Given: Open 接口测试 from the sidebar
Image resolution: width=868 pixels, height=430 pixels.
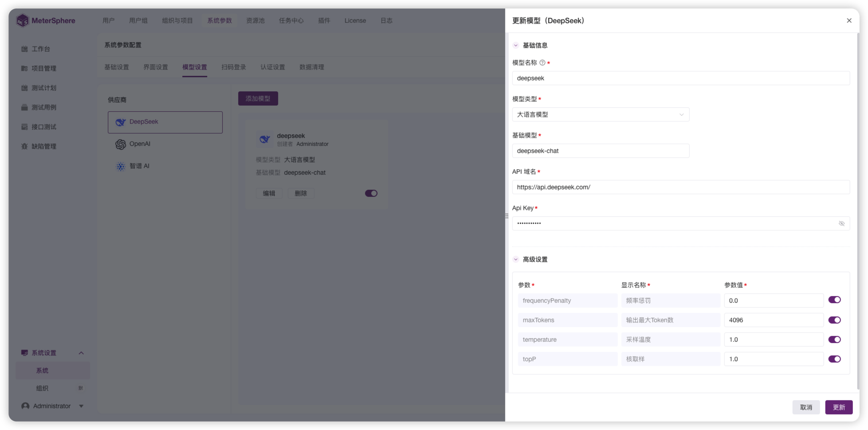Looking at the screenshot, I should 44,126.
